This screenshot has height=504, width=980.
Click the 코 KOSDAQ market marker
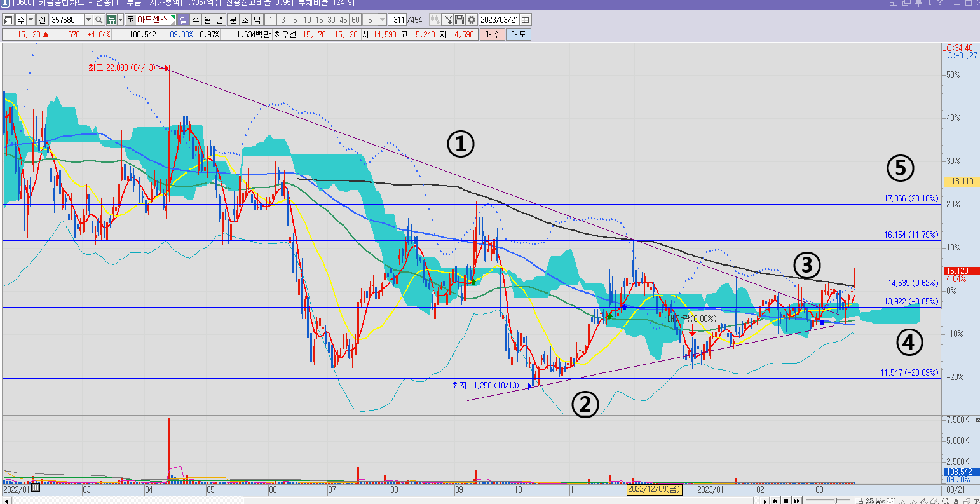point(131,20)
